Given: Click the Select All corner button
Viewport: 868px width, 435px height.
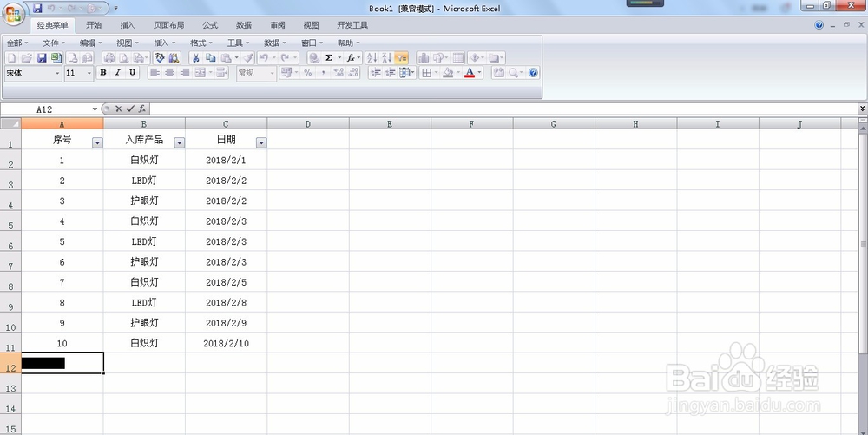Looking at the screenshot, I should (x=10, y=123).
